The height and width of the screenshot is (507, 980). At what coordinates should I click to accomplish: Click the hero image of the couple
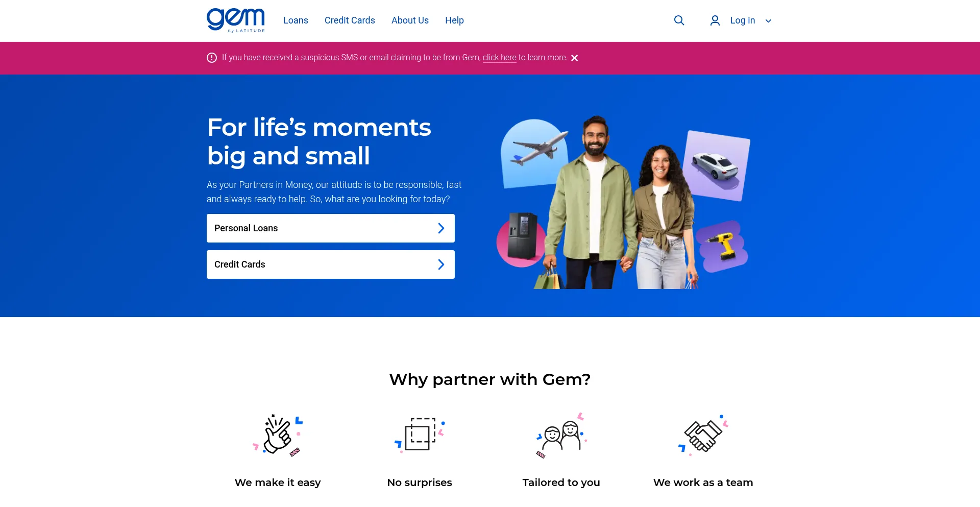[x=623, y=202]
